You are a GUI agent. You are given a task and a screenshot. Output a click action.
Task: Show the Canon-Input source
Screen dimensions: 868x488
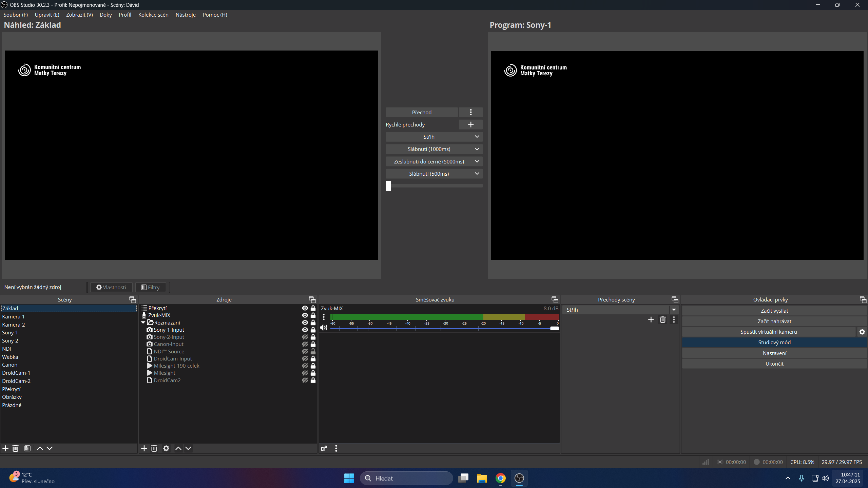coord(305,344)
